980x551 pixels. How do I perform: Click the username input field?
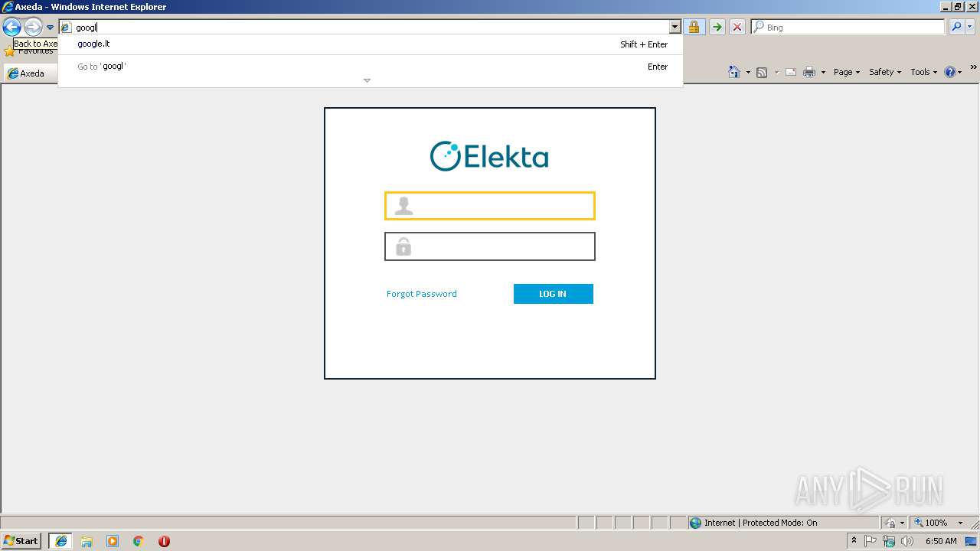pos(490,206)
